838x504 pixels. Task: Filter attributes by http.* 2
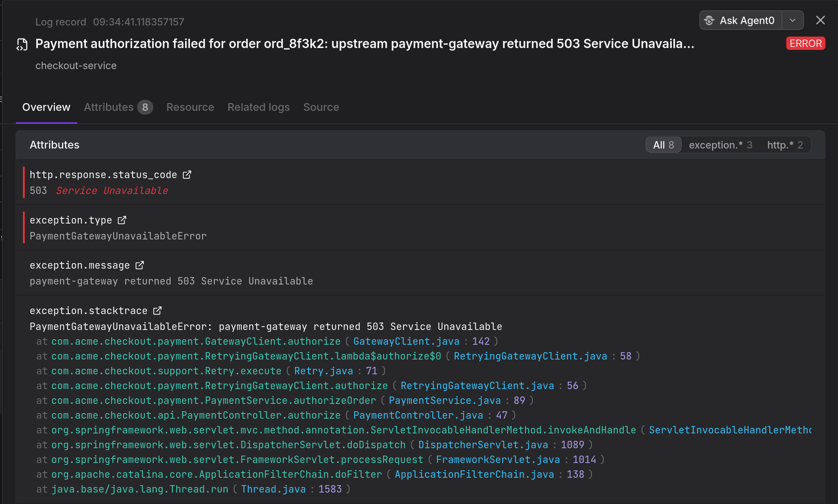(785, 145)
